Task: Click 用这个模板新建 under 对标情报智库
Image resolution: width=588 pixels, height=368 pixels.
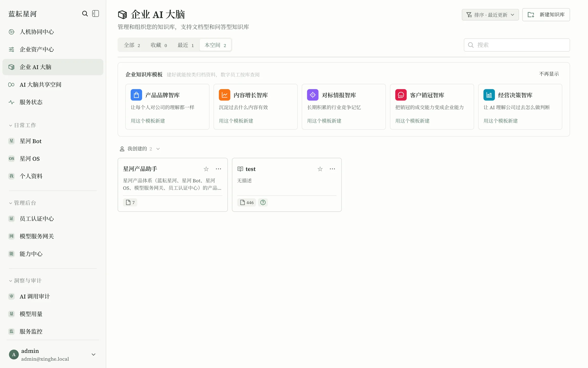Action: [324, 121]
